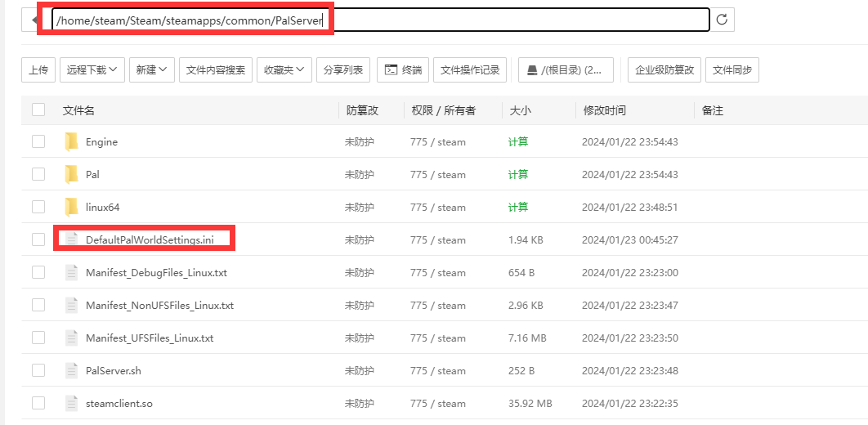Click the path input field
868x425 pixels.
coord(380,20)
